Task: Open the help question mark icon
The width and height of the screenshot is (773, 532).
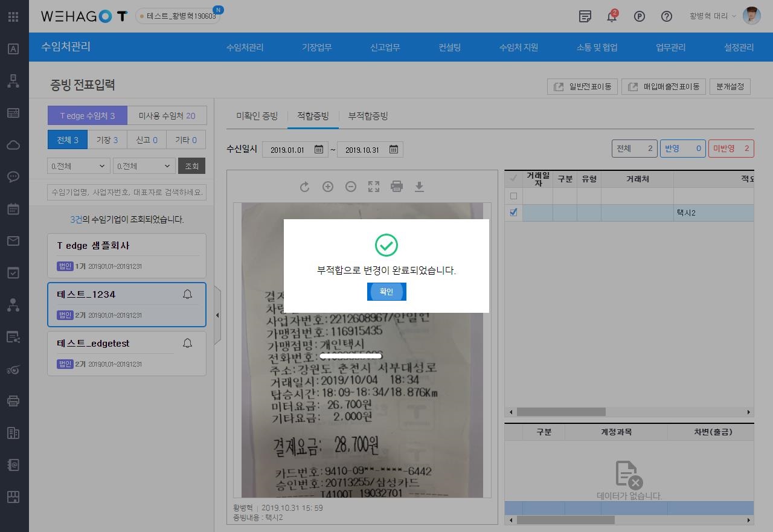Action: tap(667, 16)
